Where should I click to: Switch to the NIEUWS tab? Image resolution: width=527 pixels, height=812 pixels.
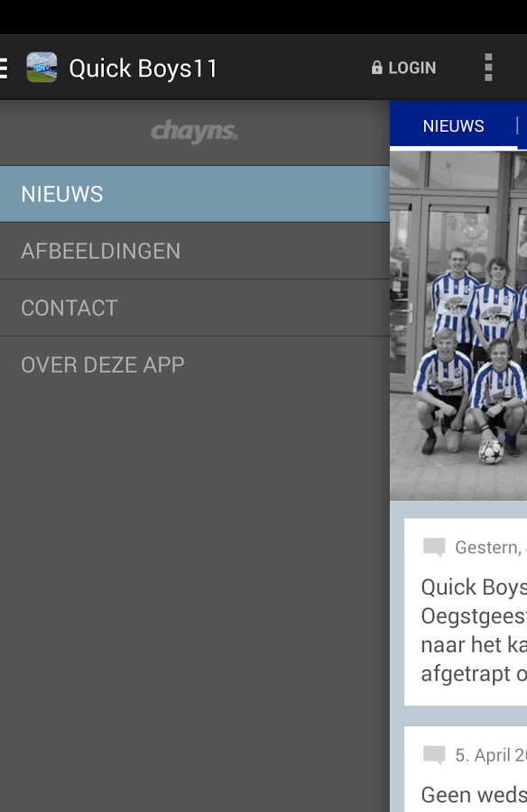point(453,125)
